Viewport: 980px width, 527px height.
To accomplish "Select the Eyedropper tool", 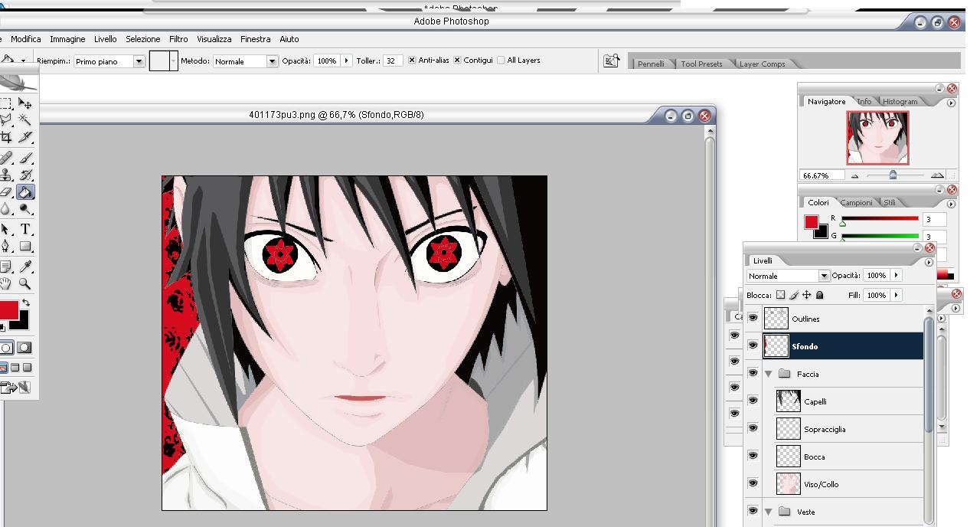I will [25, 266].
